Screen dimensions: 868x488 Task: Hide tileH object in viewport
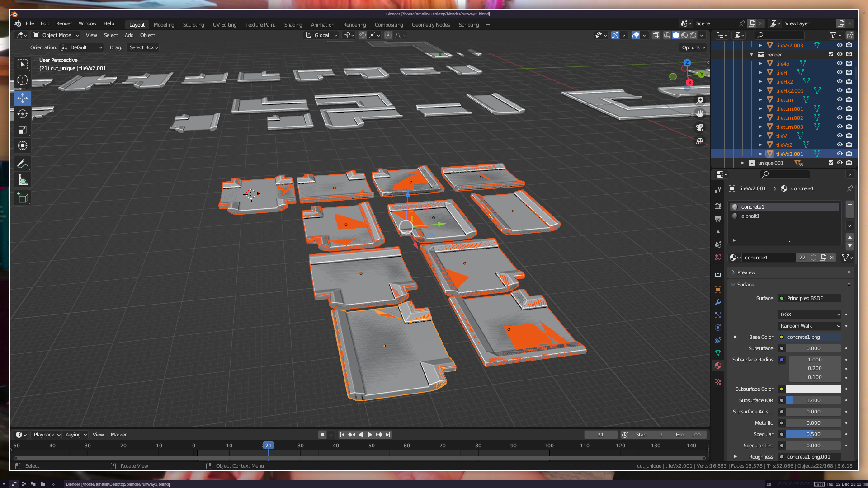[840, 72]
